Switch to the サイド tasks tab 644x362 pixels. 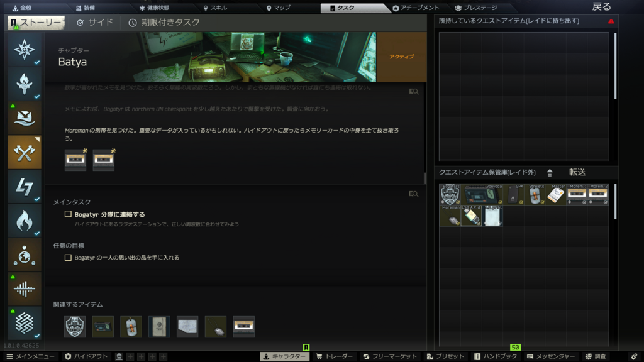tap(95, 23)
